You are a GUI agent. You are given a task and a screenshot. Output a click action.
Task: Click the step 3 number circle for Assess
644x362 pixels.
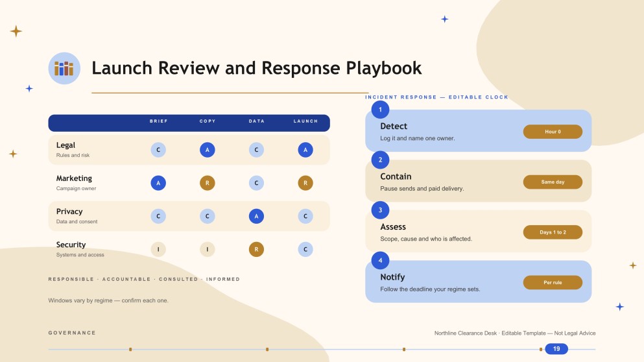380,210
